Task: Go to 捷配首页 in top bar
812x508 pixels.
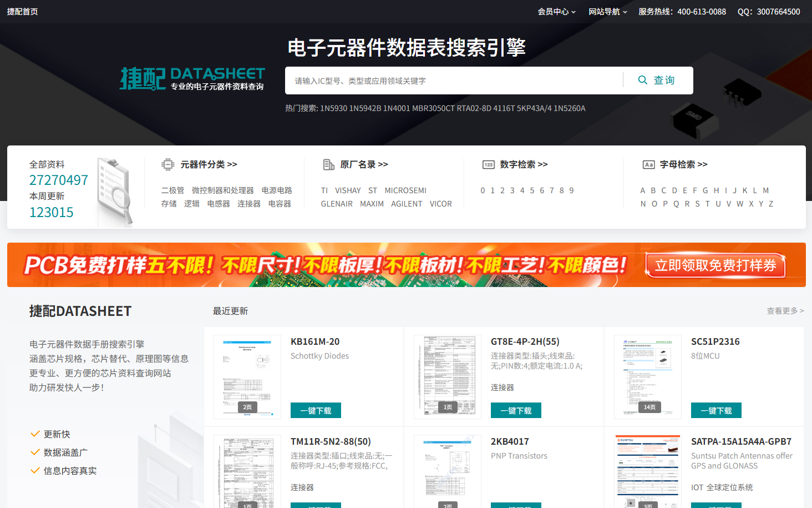Action: [22, 12]
